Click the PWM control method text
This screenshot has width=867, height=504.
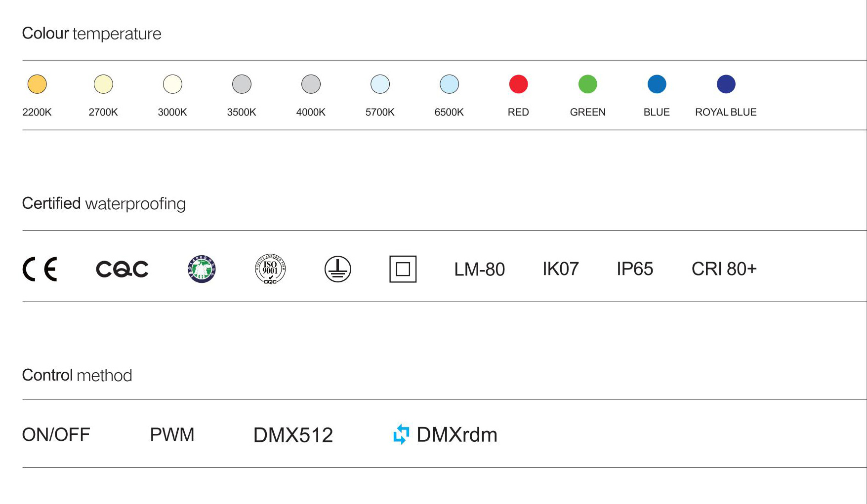click(x=172, y=435)
